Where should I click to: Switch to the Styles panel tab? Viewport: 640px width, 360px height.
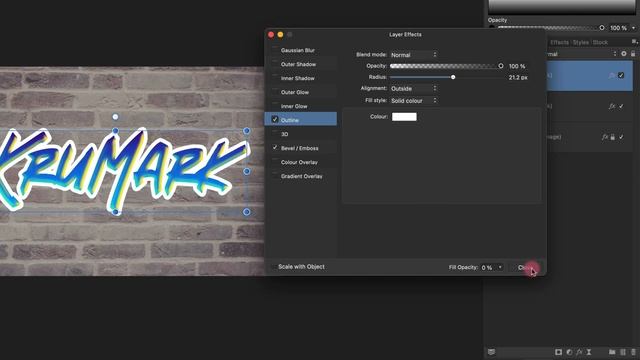(581, 42)
